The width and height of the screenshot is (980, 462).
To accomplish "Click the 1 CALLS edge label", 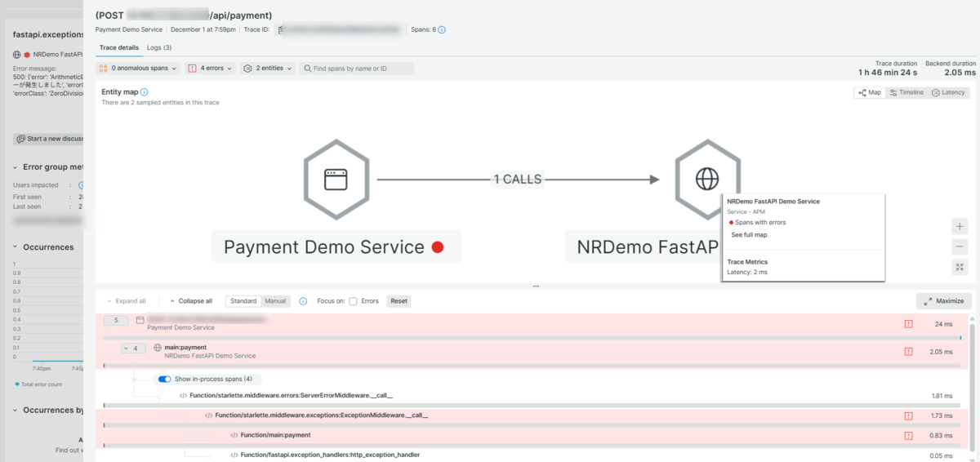I will 518,180.
